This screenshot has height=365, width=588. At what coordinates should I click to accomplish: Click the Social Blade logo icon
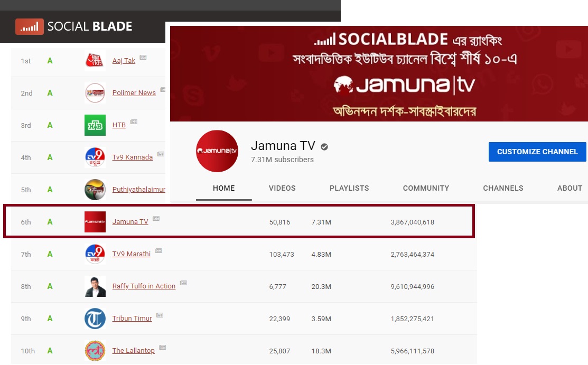pos(29,26)
